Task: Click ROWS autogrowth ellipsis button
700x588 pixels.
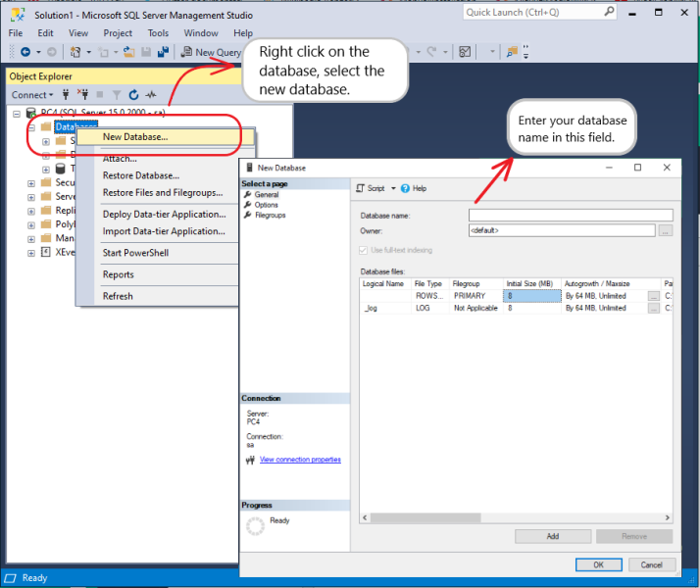Action: (x=654, y=296)
